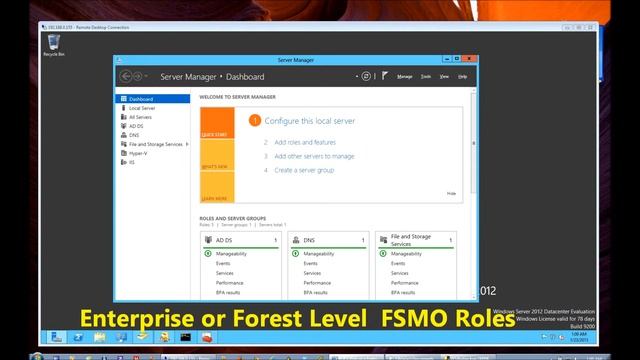Click the green Manageability icon in AD DS tile
Viewport: 640px width, 360px height.
208,253
